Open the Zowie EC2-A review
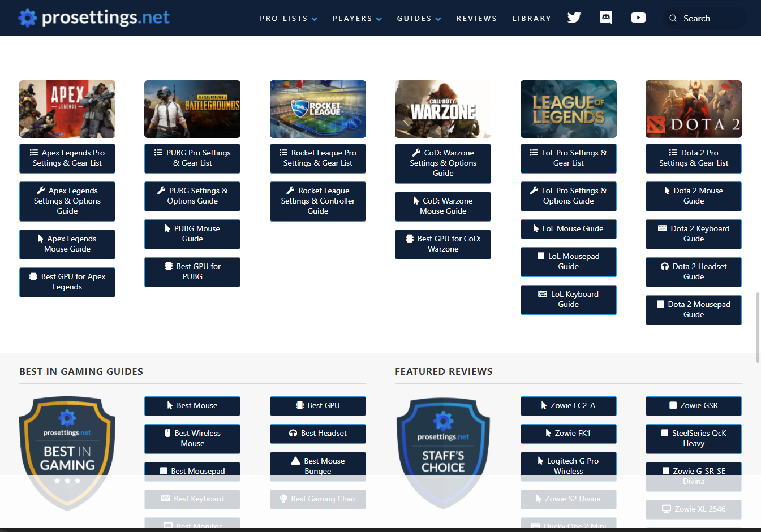 [569, 406]
